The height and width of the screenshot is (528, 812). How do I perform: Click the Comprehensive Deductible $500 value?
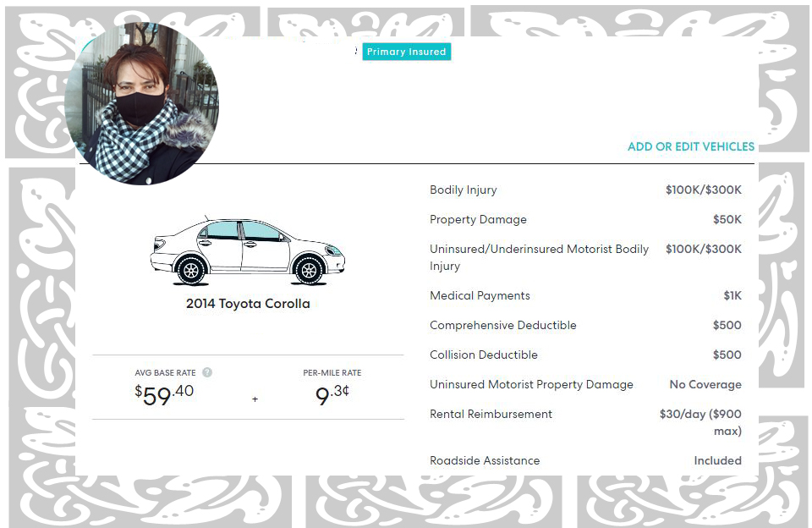pyautogui.click(x=727, y=325)
